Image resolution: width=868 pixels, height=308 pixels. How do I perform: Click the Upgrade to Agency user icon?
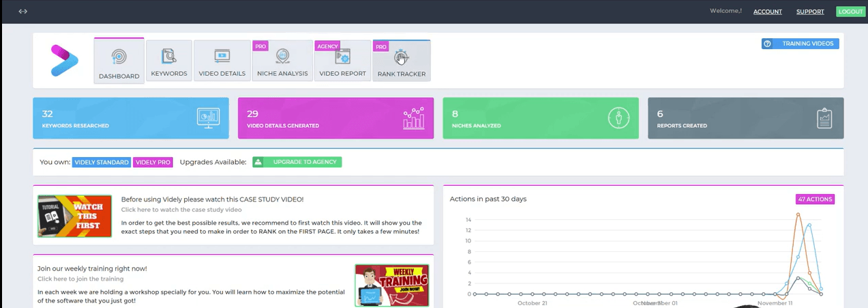click(258, 162)
